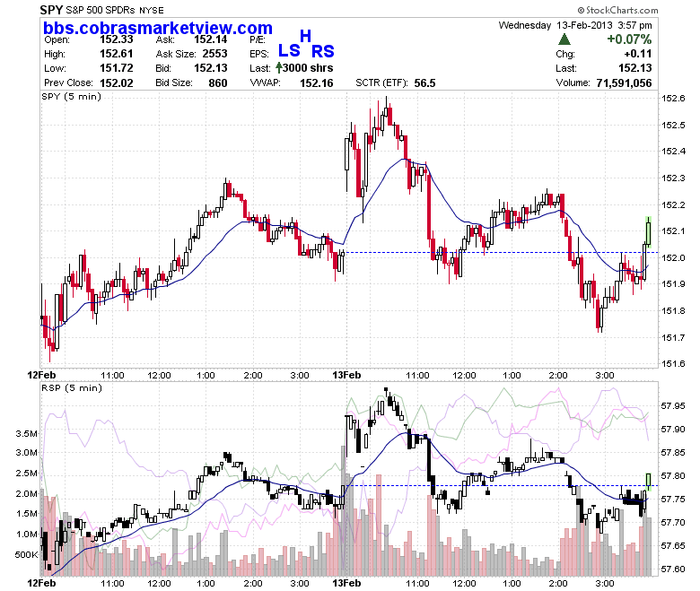
Task: Click the latest green candle on RSP chart
Action: [648, 482]
